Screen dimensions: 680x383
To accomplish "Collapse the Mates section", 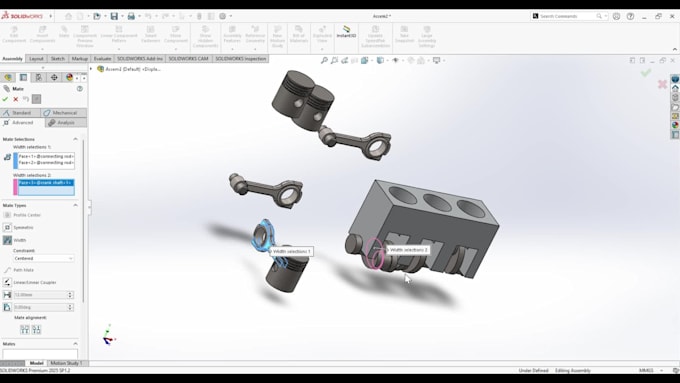I will [75, 344].
